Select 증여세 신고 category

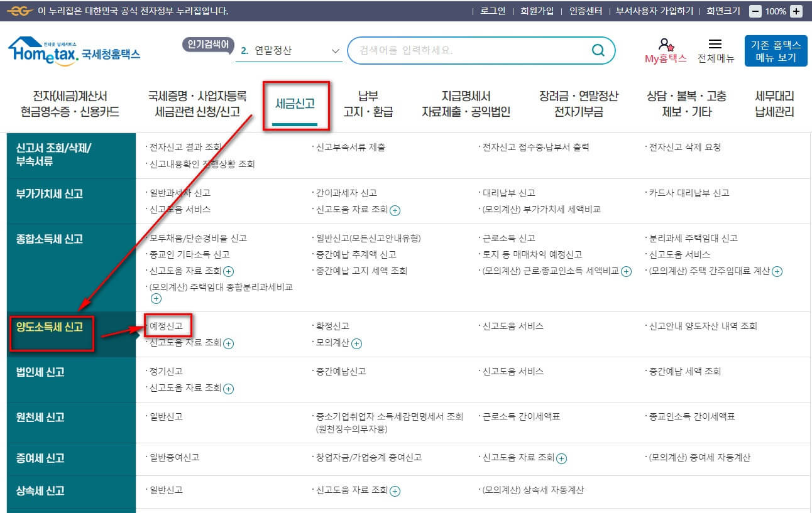click(72, 459)
